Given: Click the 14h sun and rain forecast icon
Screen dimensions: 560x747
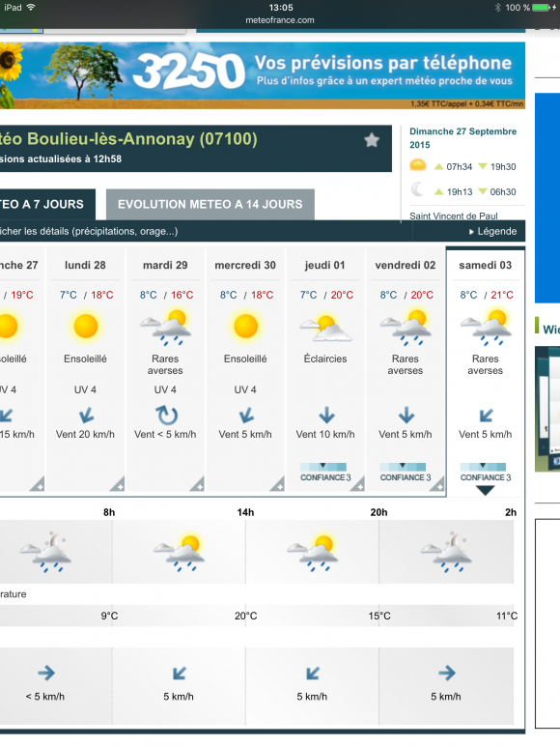Looking at the screenshot, I should click(x=179, y=553).
